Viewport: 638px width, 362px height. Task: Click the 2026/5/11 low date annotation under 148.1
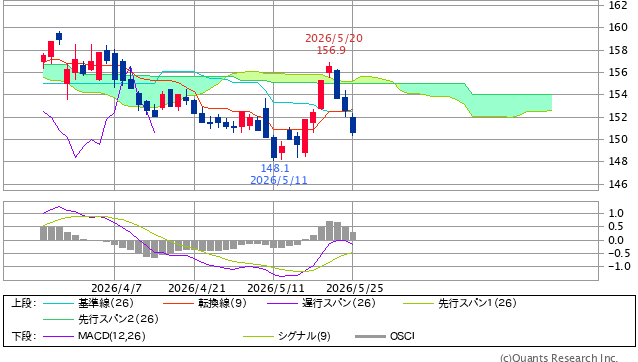point(279,180)
